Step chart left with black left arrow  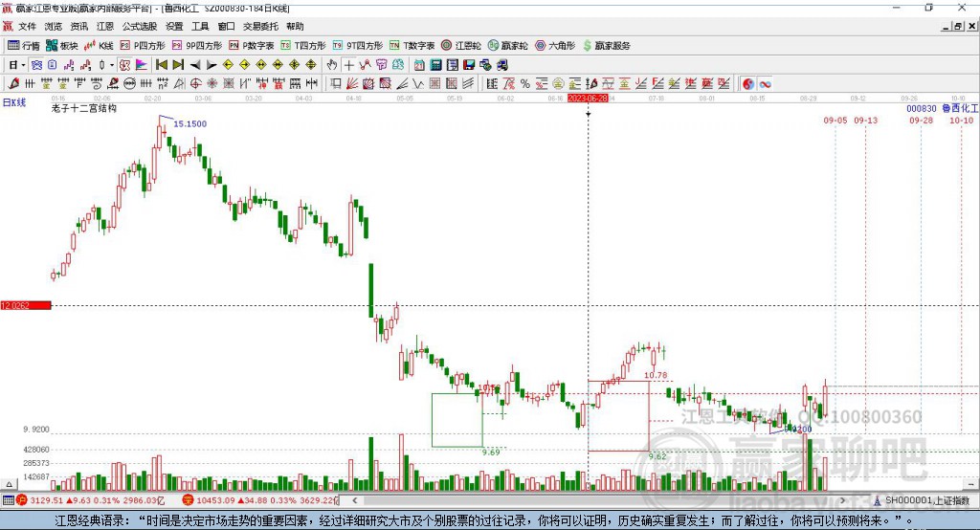point(195,65)
